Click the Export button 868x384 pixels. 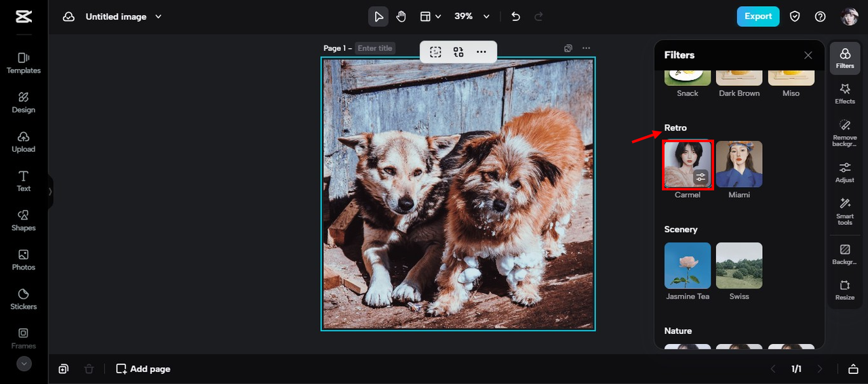[758, 16]
